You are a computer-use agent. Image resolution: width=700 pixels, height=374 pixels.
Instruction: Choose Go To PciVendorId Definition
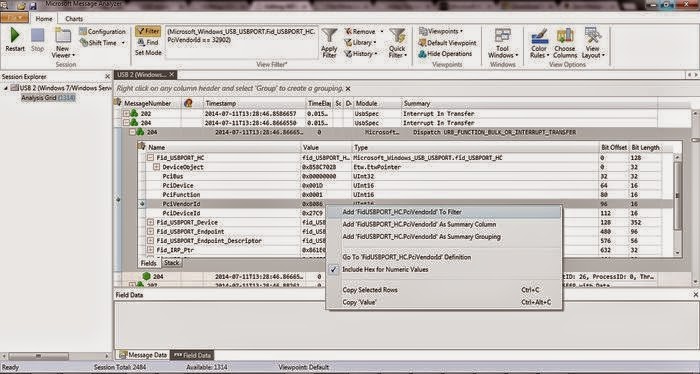click(x=444, y=257)
